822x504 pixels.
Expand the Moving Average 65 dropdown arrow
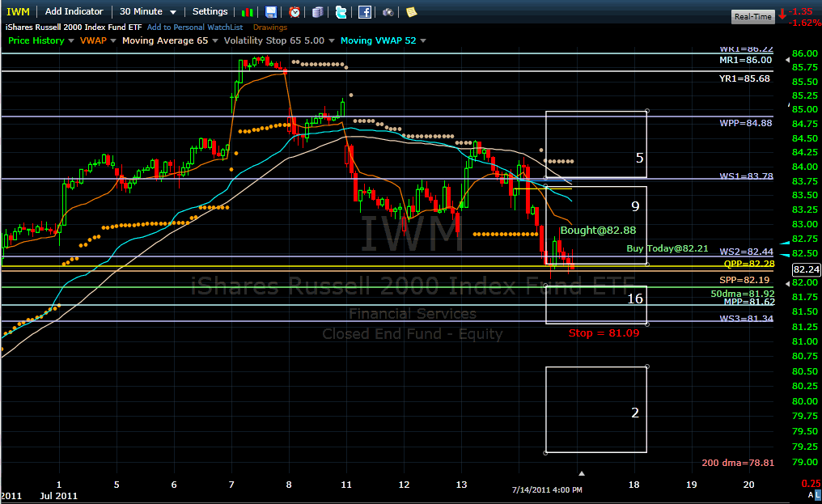[x=215, y=41]
